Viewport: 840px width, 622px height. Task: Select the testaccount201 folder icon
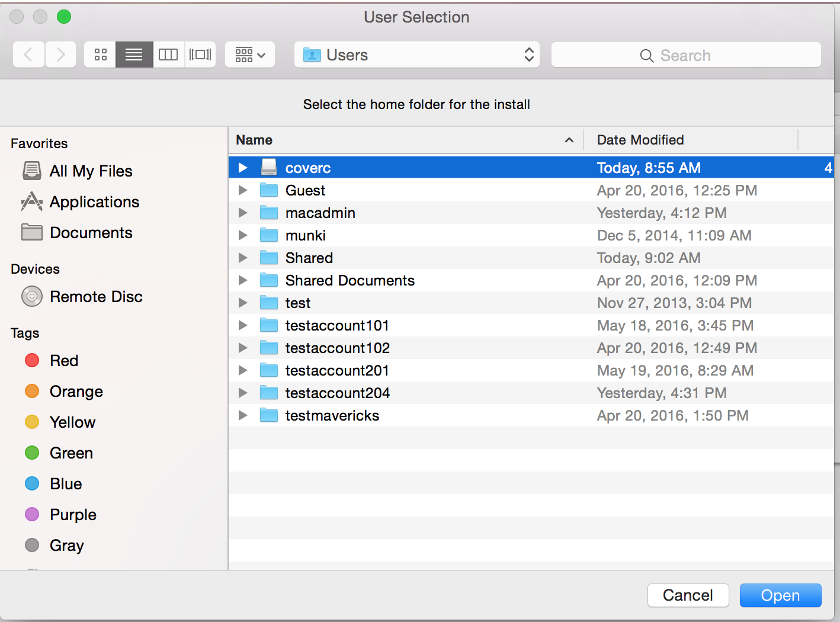[x=269, y=370]
